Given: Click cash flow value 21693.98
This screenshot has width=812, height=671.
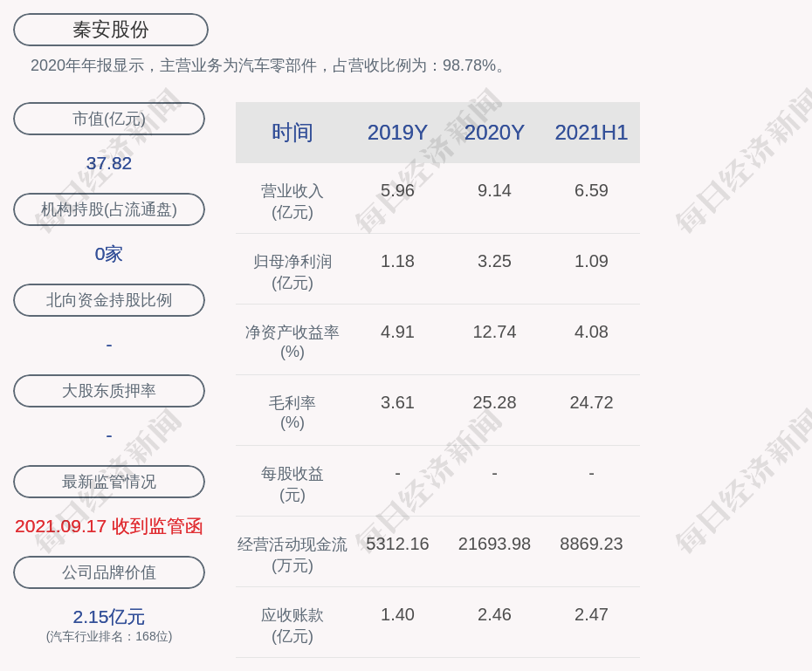Looking at the screenshot, I should pyautogui.click(x=494, y=544).
